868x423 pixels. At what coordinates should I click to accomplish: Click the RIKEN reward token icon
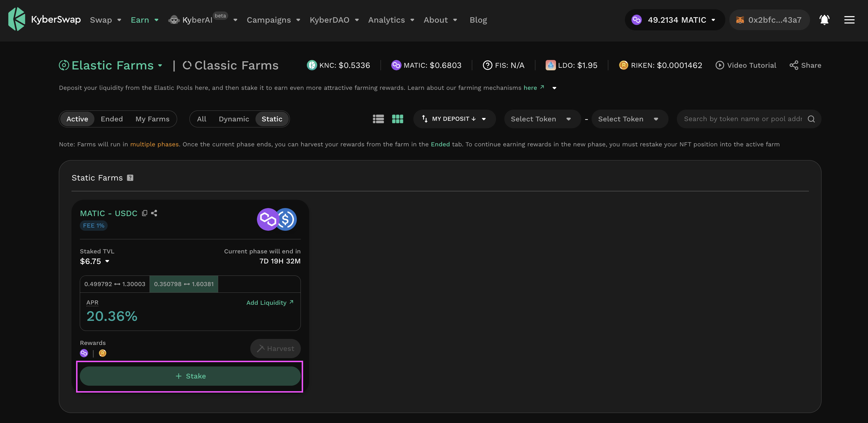(x=102, y=353)
